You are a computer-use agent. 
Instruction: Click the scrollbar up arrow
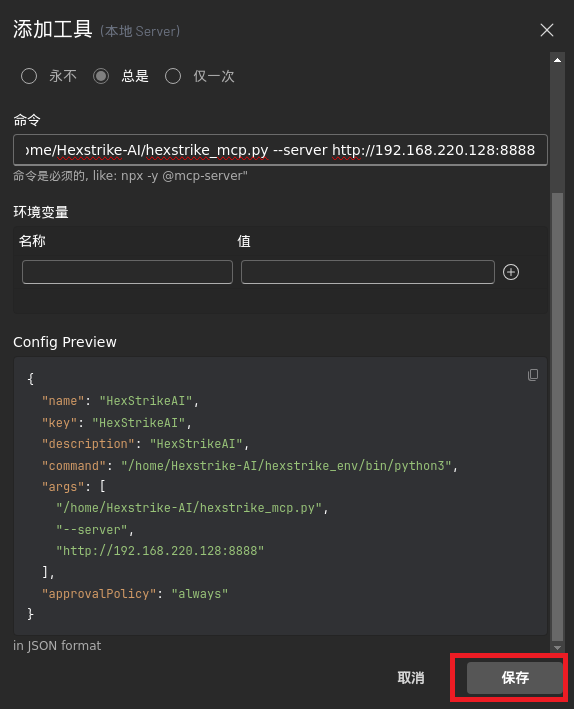pyautogui.click(x=557, y=60)
